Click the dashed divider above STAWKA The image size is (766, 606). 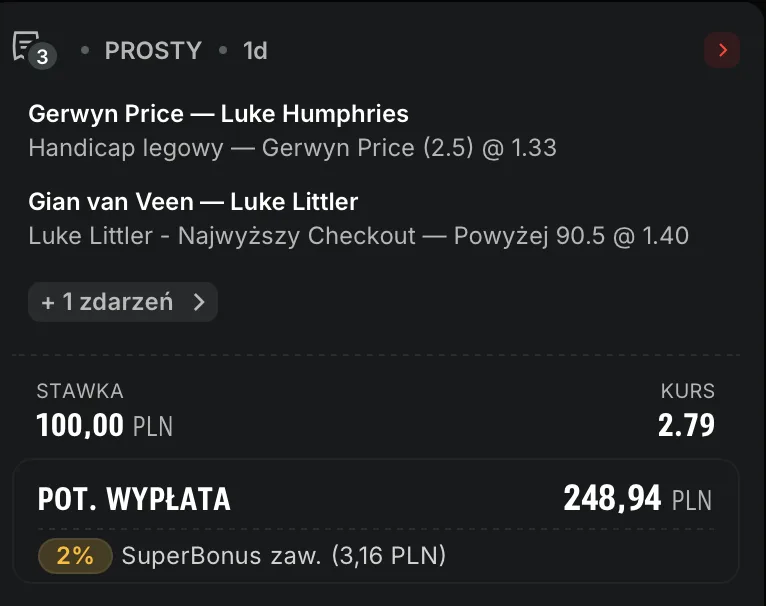pos(376,355)
